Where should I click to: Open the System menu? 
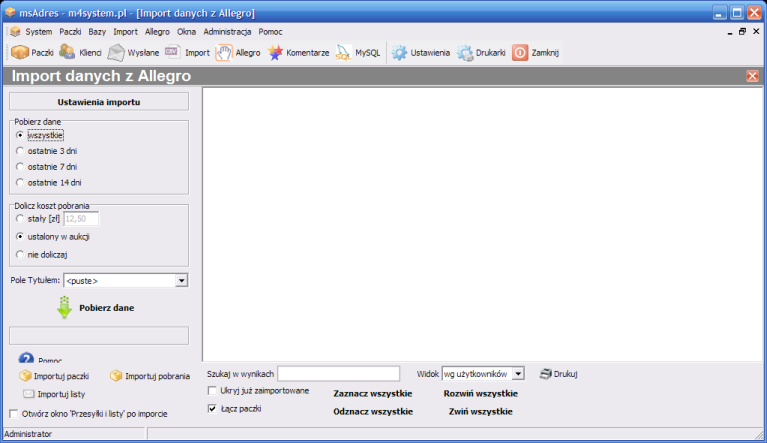39,32
